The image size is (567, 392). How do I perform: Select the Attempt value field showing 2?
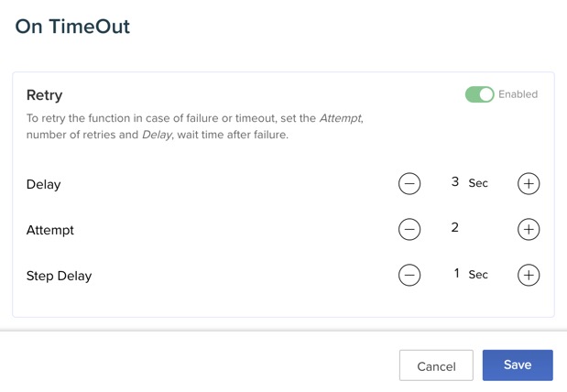(x=455, y=227)
